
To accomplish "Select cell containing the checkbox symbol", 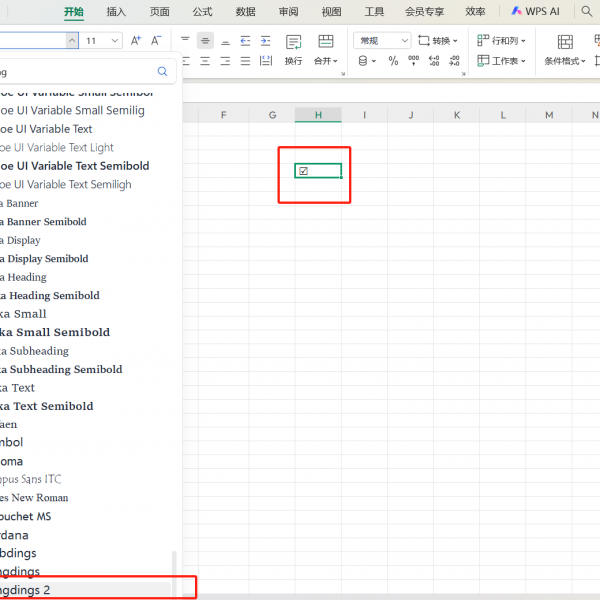I will 318,171.
